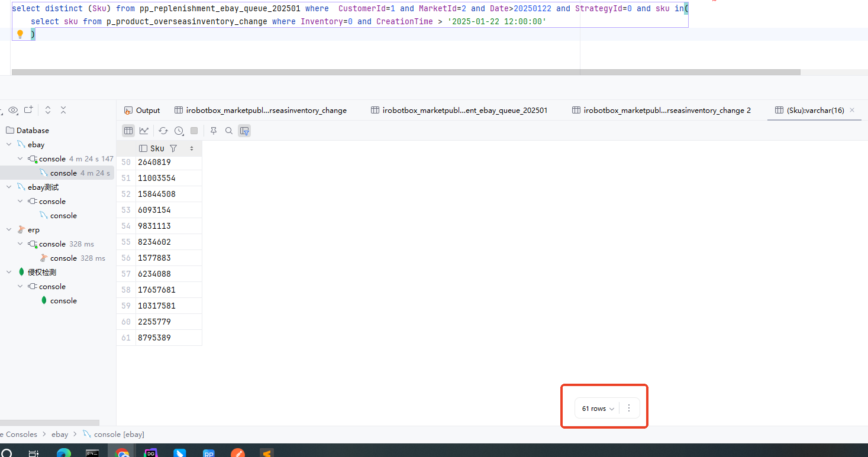Image resolution: width=868 pixels, height=457 pixels.
Task: Show chart view of results
Action: (144, 131)
